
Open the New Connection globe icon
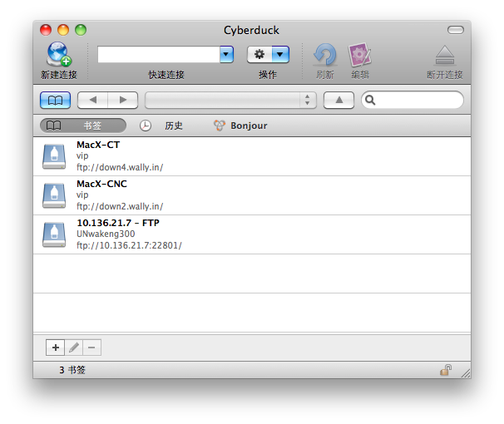[x=59, y=54]
